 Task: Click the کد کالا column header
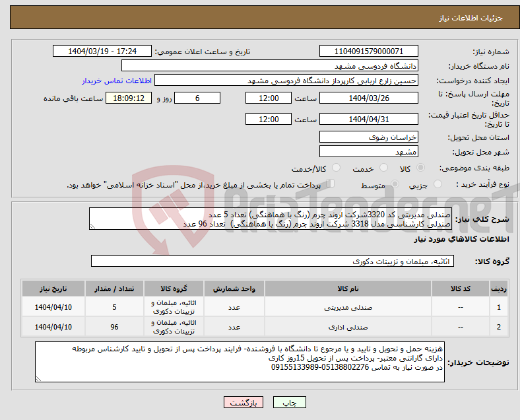pos(461,289)
